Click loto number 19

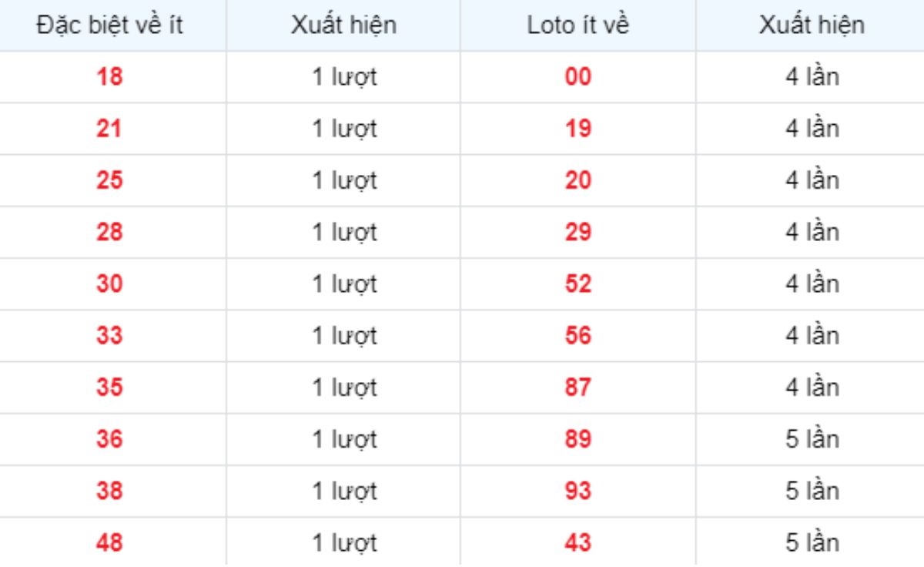577,129
